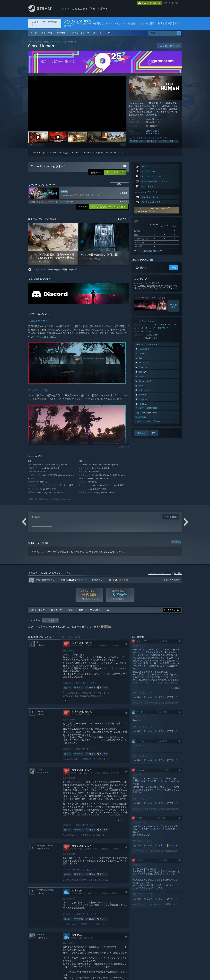Click the search magnifier icon
Screen dimensions: 210x980
(178, 33)
